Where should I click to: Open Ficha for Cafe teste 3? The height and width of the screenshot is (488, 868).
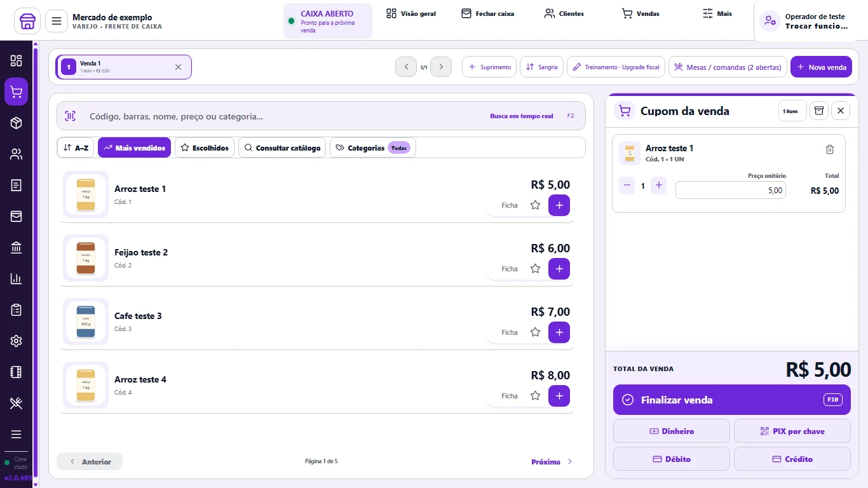point(510,332)
